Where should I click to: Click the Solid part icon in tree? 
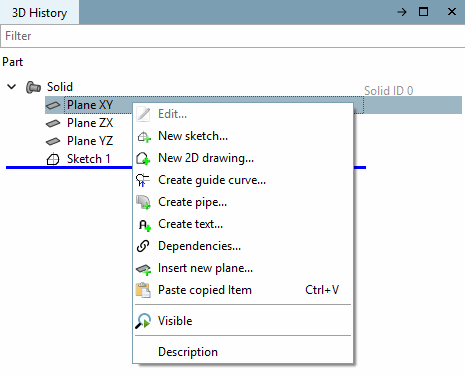click(x=33, y=87)
